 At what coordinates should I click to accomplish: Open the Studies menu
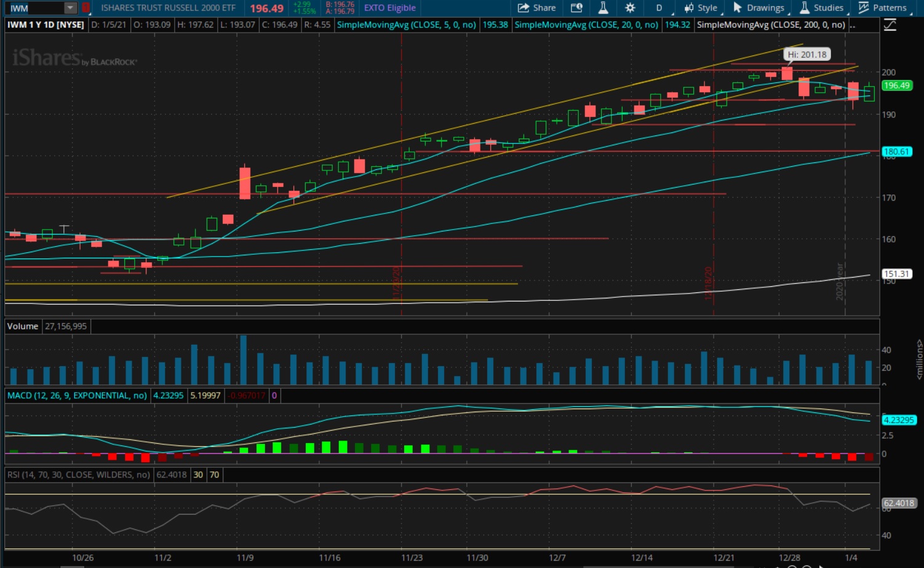[x=822, y=8]
